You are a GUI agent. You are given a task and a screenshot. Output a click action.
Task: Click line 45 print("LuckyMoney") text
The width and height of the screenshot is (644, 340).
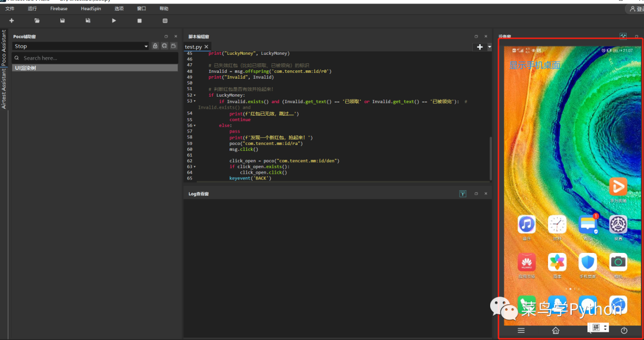click(x=249, y=53)
